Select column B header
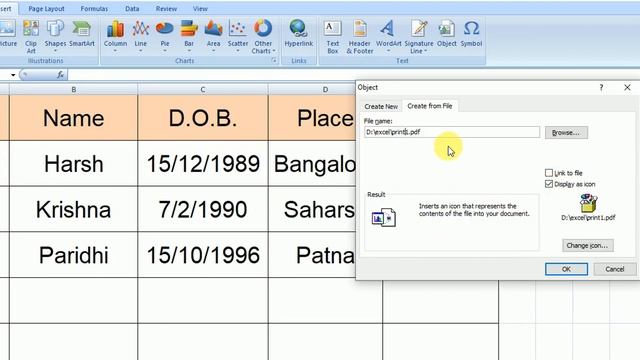The image size is (640, 360). pos(73,89)
